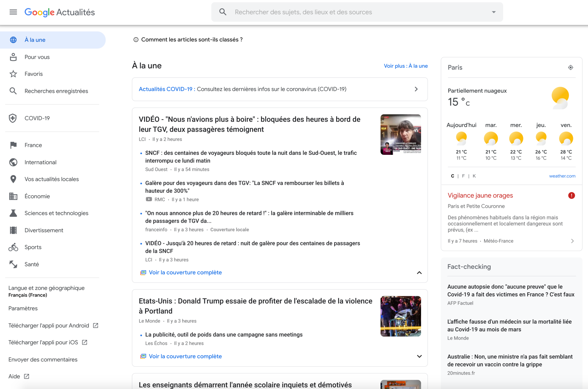Click the Favoris star icon
588x389 pixels.
coord(13,74)
